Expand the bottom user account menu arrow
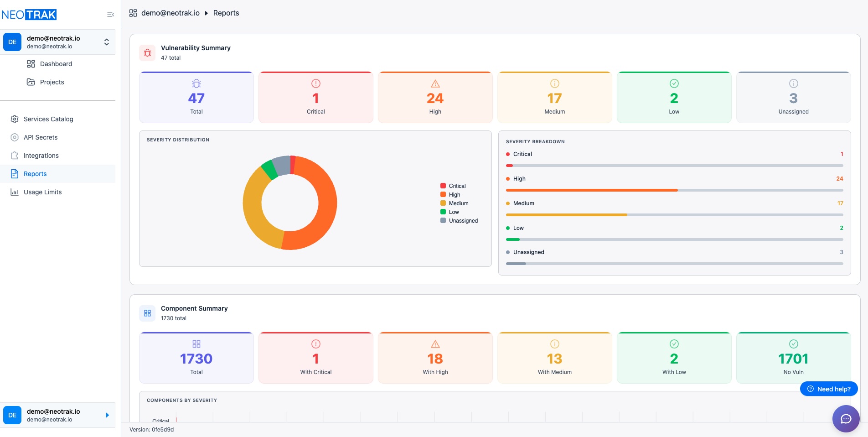 pos(107,415)
